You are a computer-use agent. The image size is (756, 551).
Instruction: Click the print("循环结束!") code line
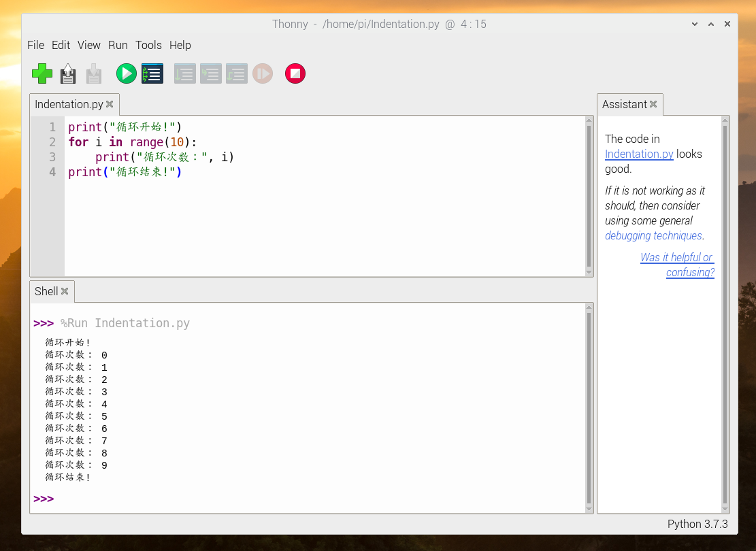[x=125, y=172]
